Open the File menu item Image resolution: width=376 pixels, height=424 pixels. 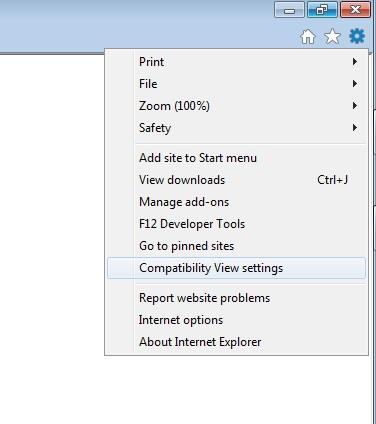(x=236, y=84)
